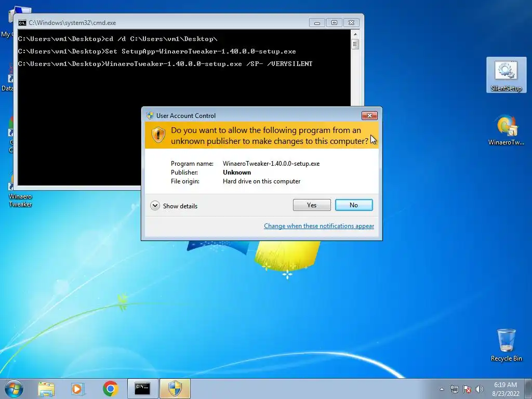Open Change when these notifications appear link
This screenshot has width=532, height=399.
pos(319,226)
